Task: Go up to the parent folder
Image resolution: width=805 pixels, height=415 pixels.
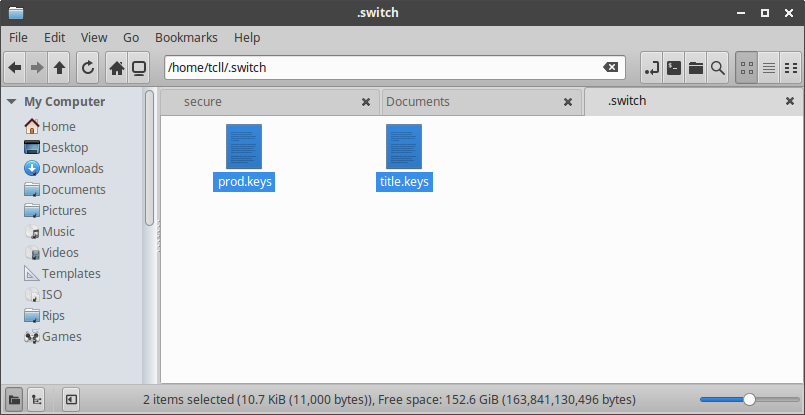Action: coord(59,67)
